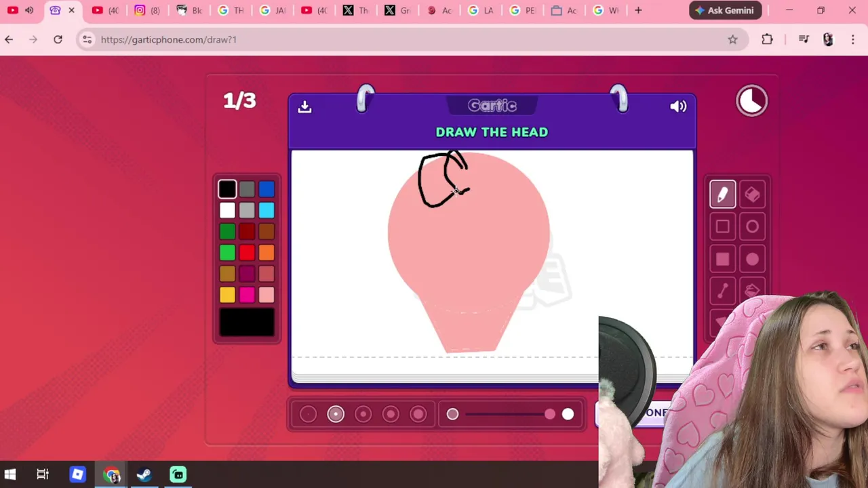This screenshot has width=868, height=488.
Task: Pick the blue color swatch
Action: (x=267, y=189)
